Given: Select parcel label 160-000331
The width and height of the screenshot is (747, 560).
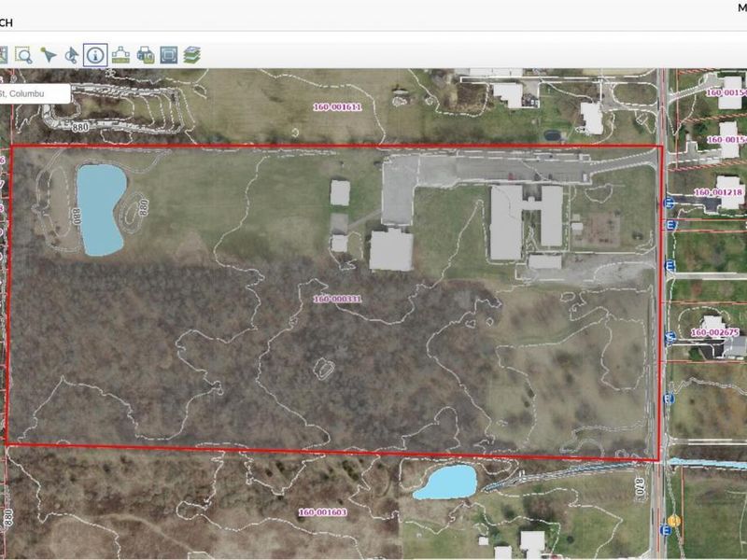Looking at the screenshot, I should [x=337, y=299].
